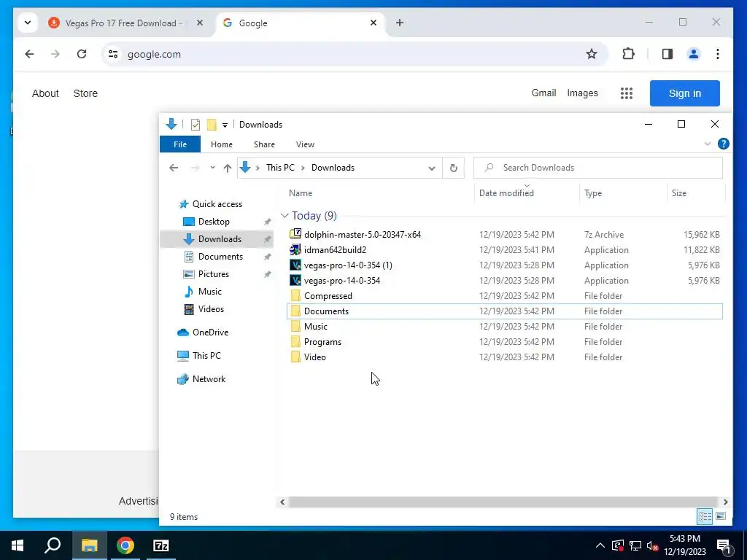Viewport: 747px width, 560px height.
Task: Select the vegas-pro-14-0-354 application without (1)
Action: click(x=342, y=281)
